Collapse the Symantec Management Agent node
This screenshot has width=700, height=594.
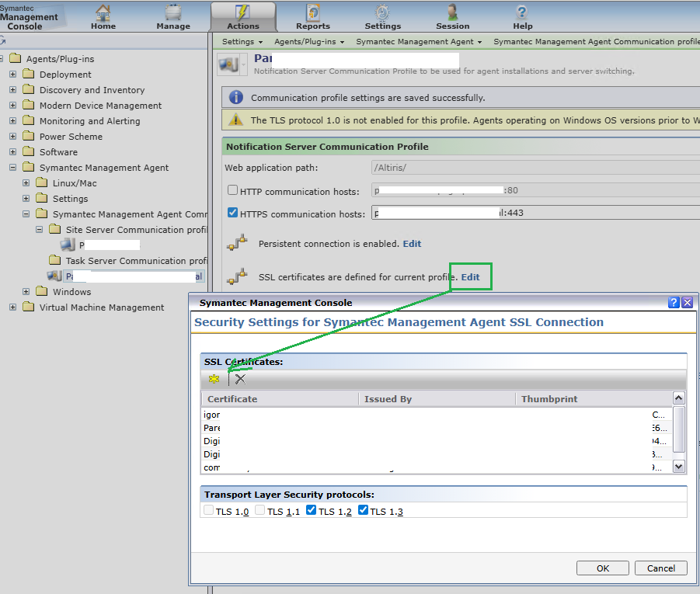[13, 168]
